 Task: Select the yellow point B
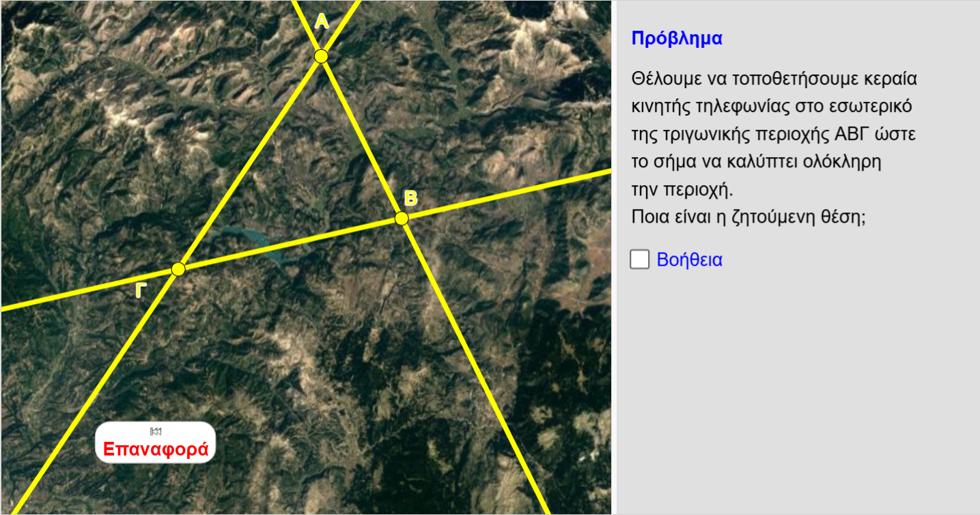(x=402, y=218)
